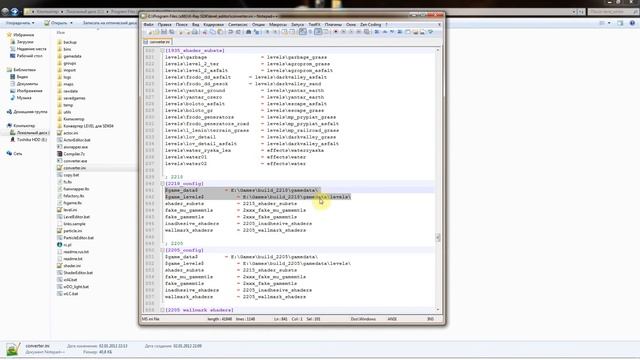Screen dimensions: 640x360
Task: Select the shader.ini file in Explorer
Action: tap(72, 266)
